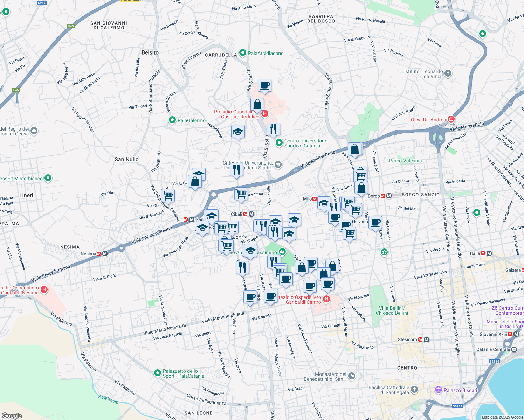Screen dimensions: 524x420
Task: Click the Oliva Dr. Andrea medical pin
Action: (x=451, y=119)
